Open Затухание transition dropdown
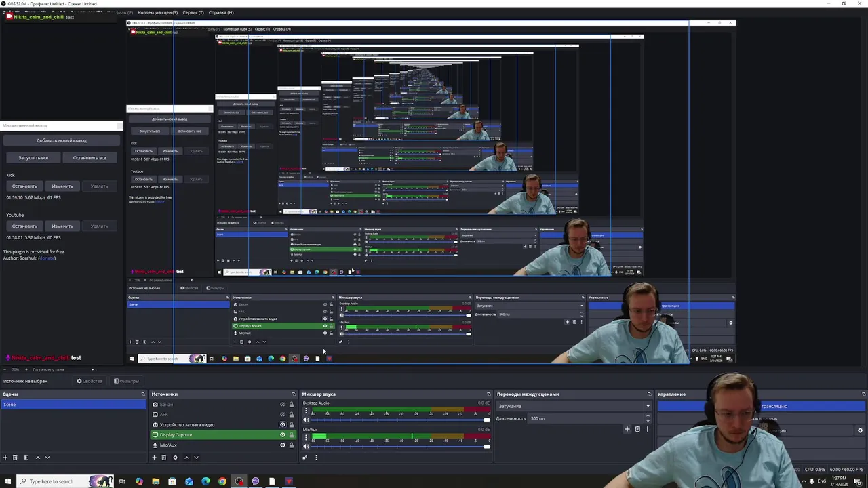The height and width of the screenshot is (488, 868). pyautogui.click(x=574, y=406)
